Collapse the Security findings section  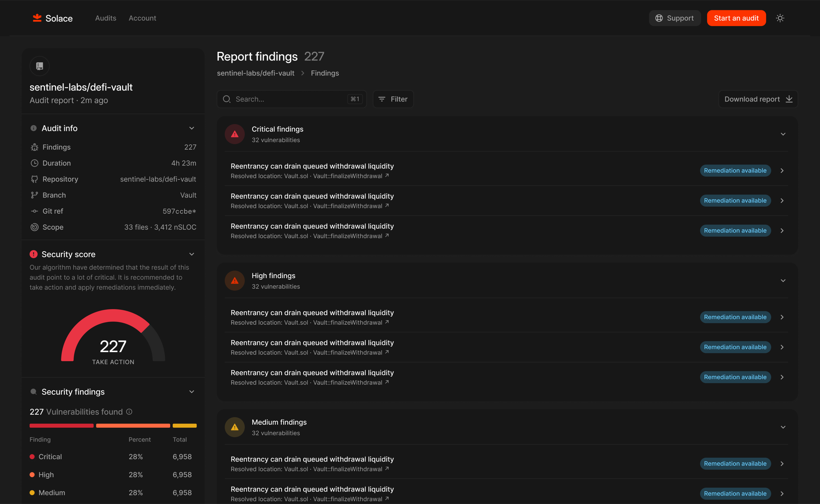pos(192,392)
